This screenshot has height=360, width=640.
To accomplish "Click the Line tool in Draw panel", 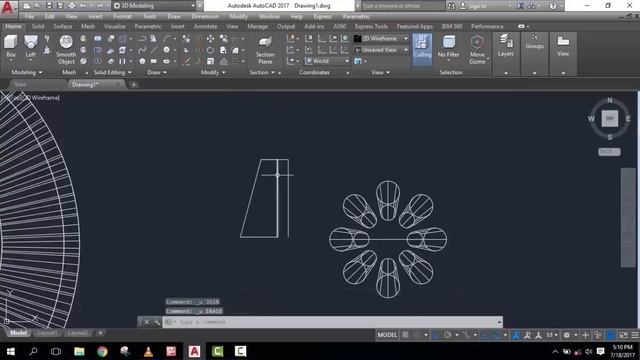I will [x=154, y=50].
